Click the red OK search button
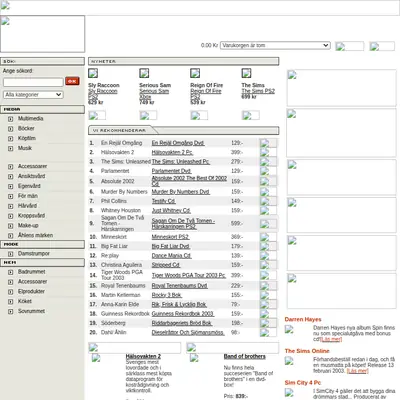The height and width of the screenshot is (400, 400). tap(72, 81)
